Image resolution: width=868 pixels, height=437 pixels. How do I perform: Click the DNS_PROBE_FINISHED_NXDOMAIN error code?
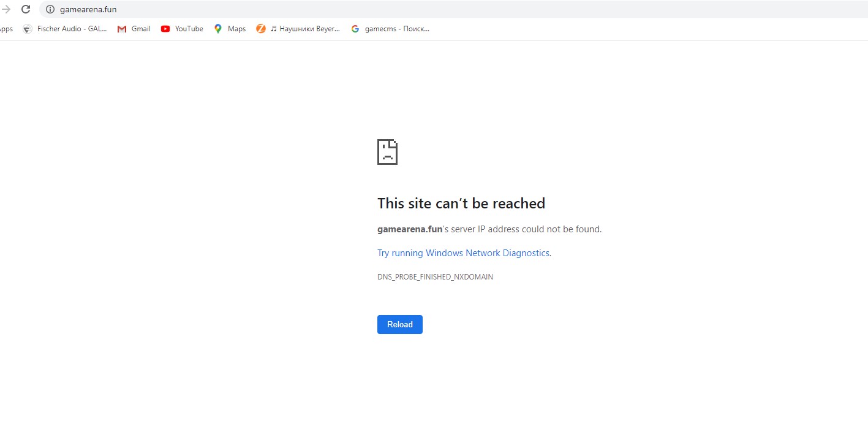435,277
